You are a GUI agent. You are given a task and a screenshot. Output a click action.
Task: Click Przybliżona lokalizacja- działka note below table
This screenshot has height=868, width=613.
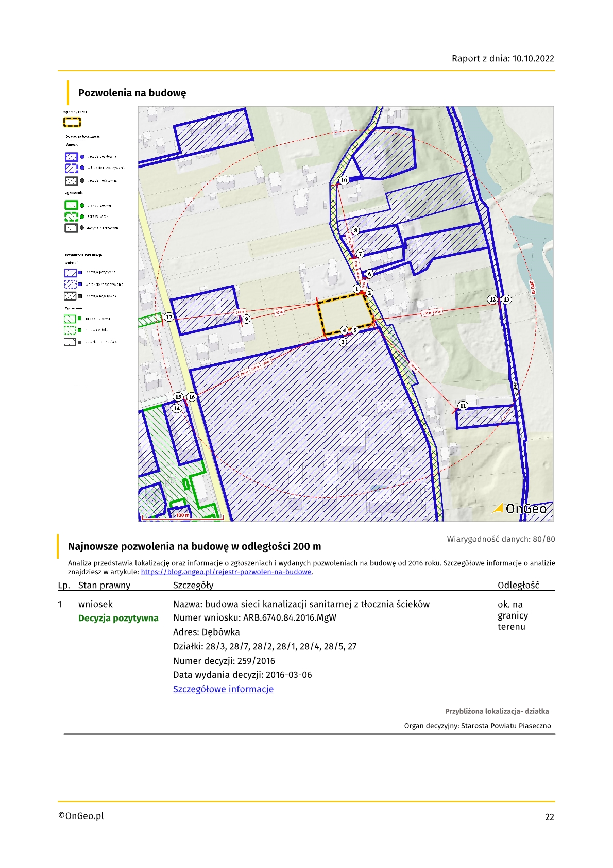point(497,711)
